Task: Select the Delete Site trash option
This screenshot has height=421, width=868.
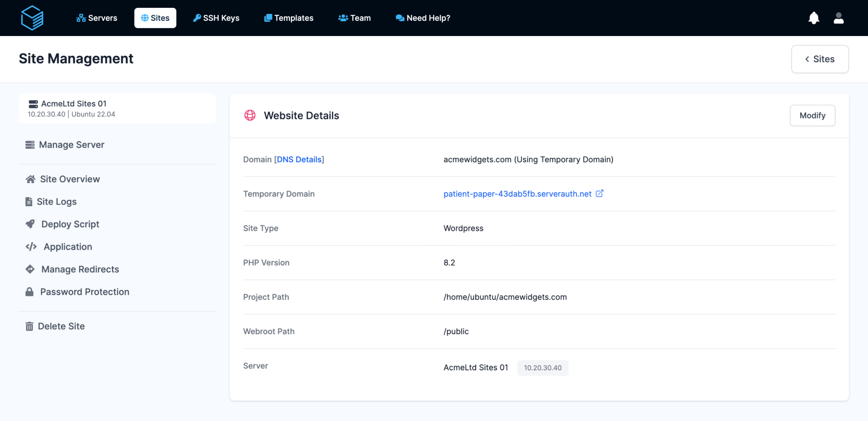Action: click(61, 326)
